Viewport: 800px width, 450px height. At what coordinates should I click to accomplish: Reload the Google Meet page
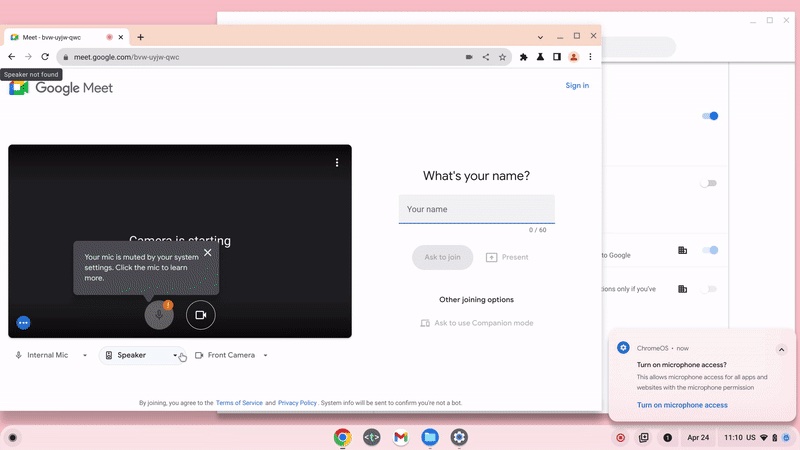click(x=45, y=57)
